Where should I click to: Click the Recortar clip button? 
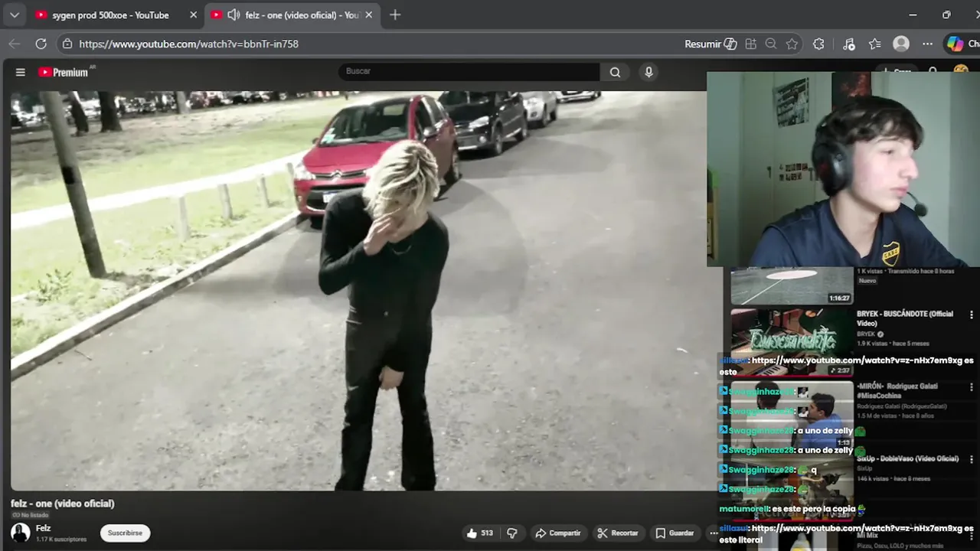click(618, 533)
